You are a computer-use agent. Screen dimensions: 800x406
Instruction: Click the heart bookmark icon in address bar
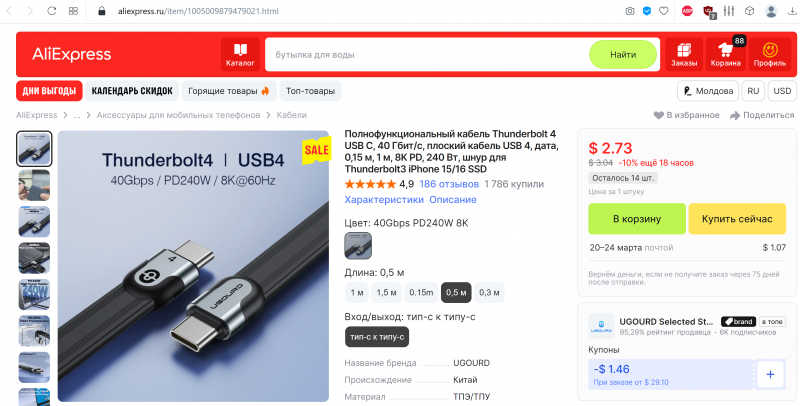(664, 11)
